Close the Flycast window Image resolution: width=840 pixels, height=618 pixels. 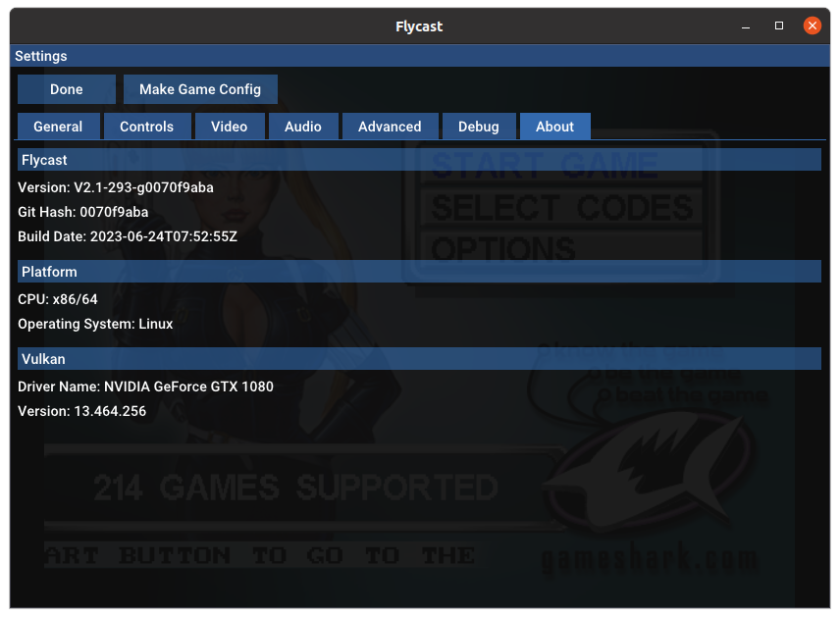click(813, 26)
